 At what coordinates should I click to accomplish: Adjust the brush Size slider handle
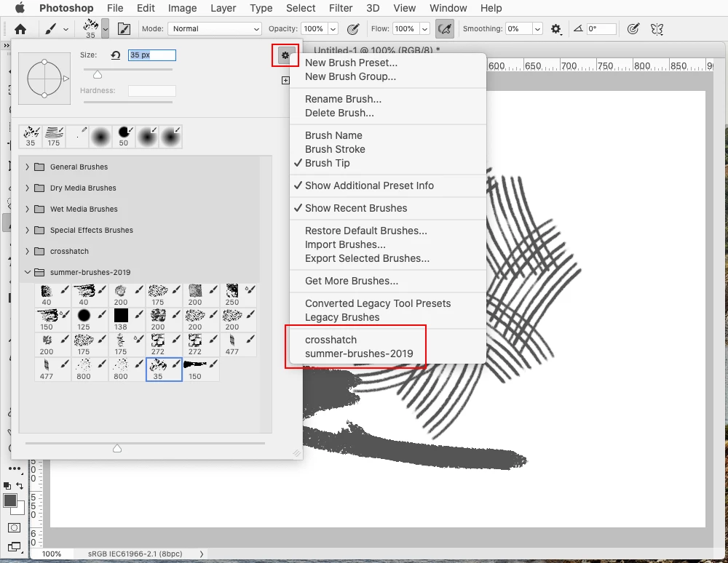click(98, 75)
